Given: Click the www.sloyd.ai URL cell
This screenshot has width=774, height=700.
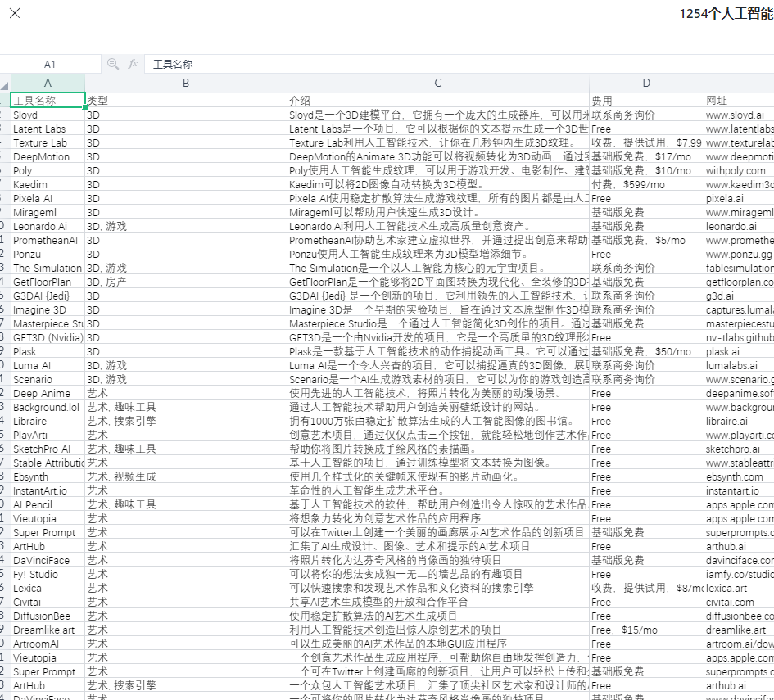Looking at the screenshot, I should (x=739, y=115).
